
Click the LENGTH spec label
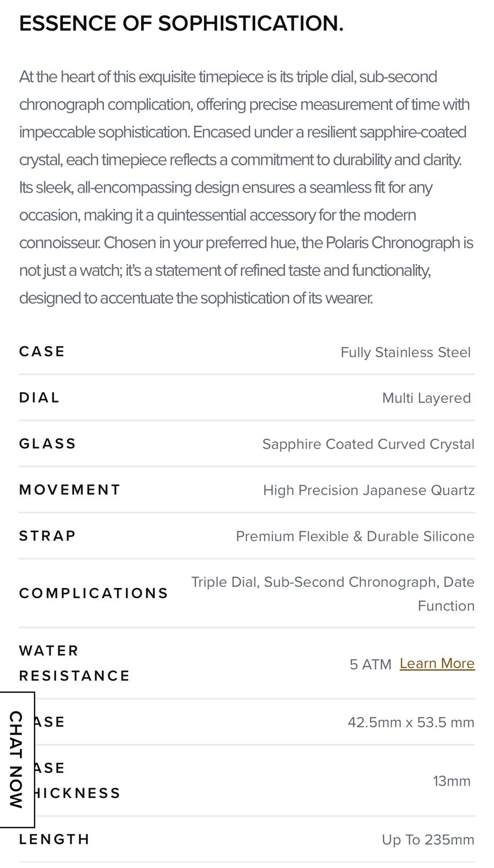pyautogui.click(x=55, y=840)
